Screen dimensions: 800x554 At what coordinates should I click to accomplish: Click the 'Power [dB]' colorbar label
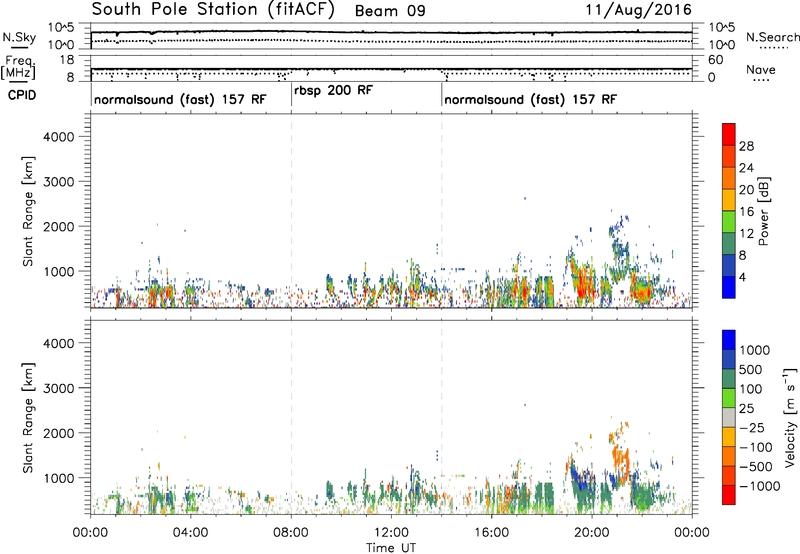763,211
